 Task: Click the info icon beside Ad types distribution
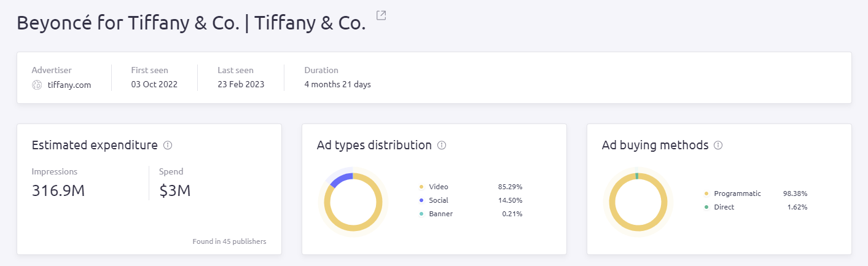point(442,146)
